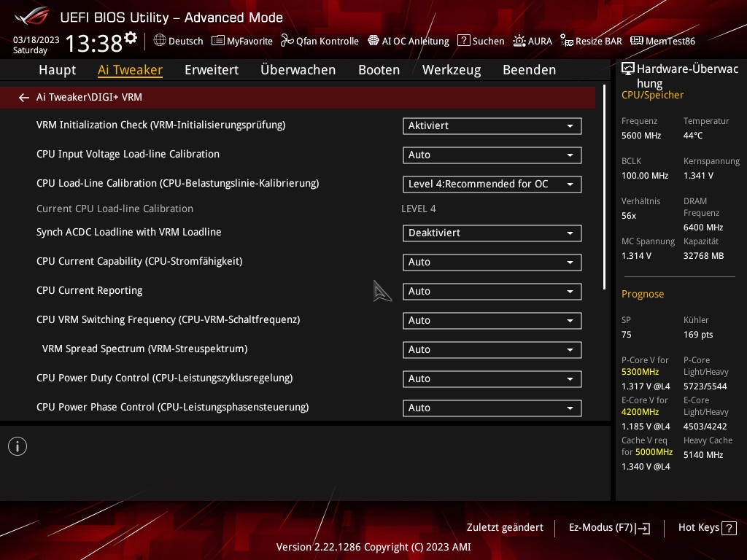
Task: Click the CPU/Speicher heading
Action: [x=652, y=95]
